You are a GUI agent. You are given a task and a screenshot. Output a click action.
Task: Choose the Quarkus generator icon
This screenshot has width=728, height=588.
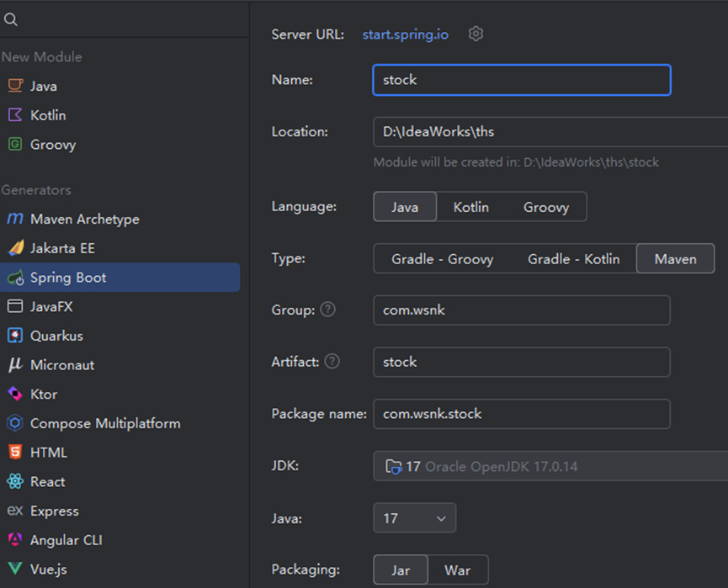(x=15, y=336)
